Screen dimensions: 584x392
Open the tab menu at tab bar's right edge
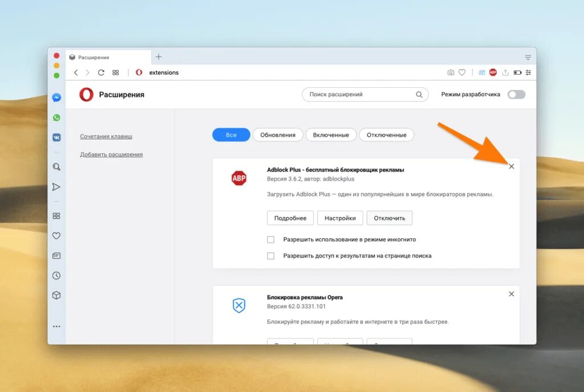click(528, 56)
